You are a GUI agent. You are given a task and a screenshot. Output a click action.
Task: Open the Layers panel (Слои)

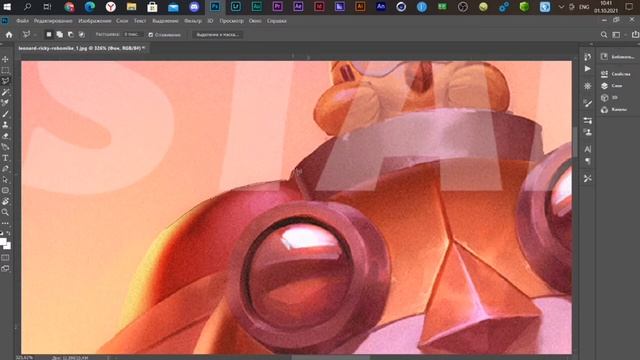611,86
